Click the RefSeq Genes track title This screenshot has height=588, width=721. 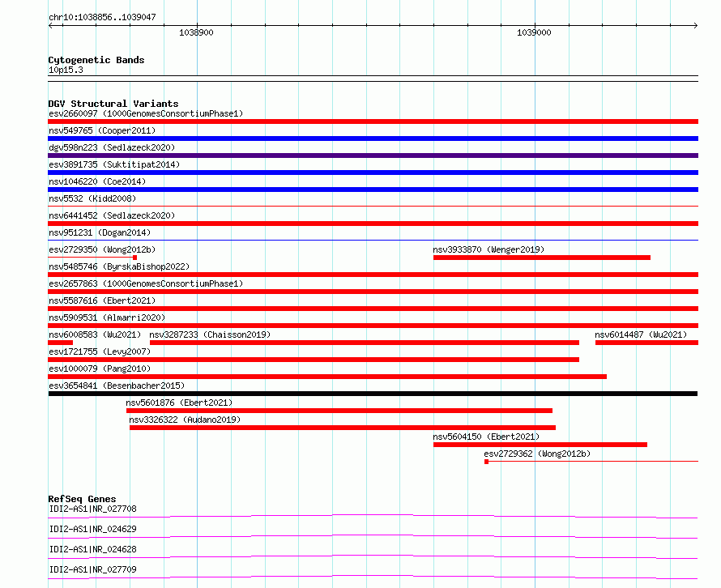tap(82, 499)
